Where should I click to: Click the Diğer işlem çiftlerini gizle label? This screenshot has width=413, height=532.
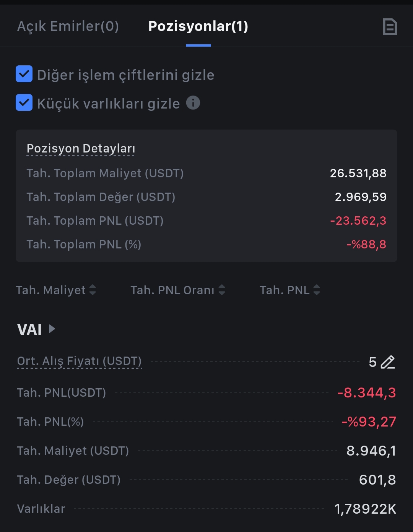tap(125, 75)
